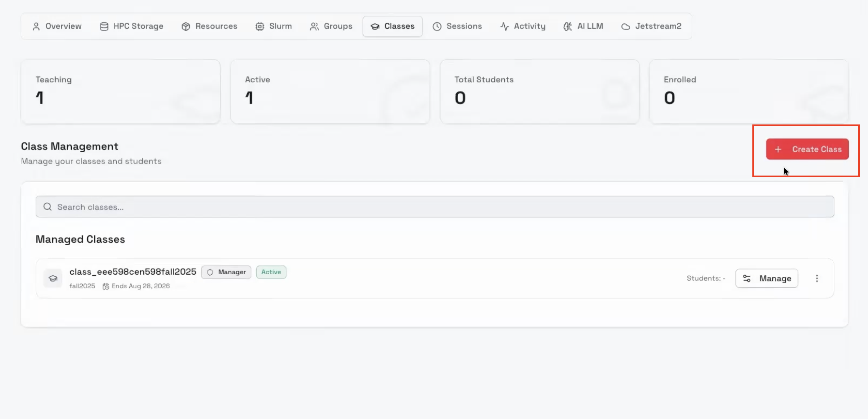This screenshot has height=419, width=868.
Task: Click the calendar icon beside Ends Aug 28, 2026
Action: click(106, 286)
